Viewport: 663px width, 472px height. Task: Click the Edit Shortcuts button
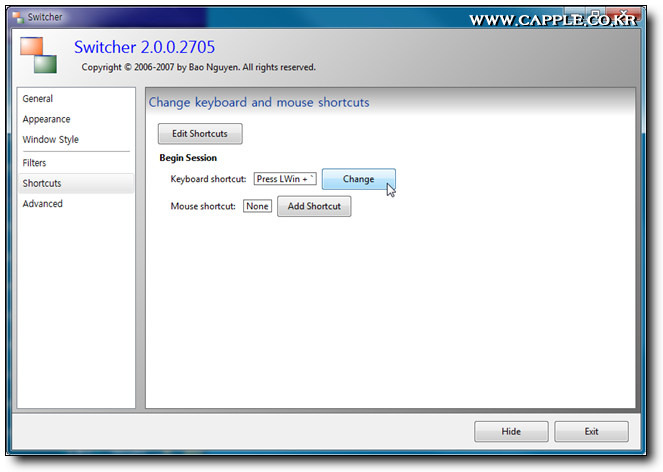pyautogui.click(x=200, y=134)
